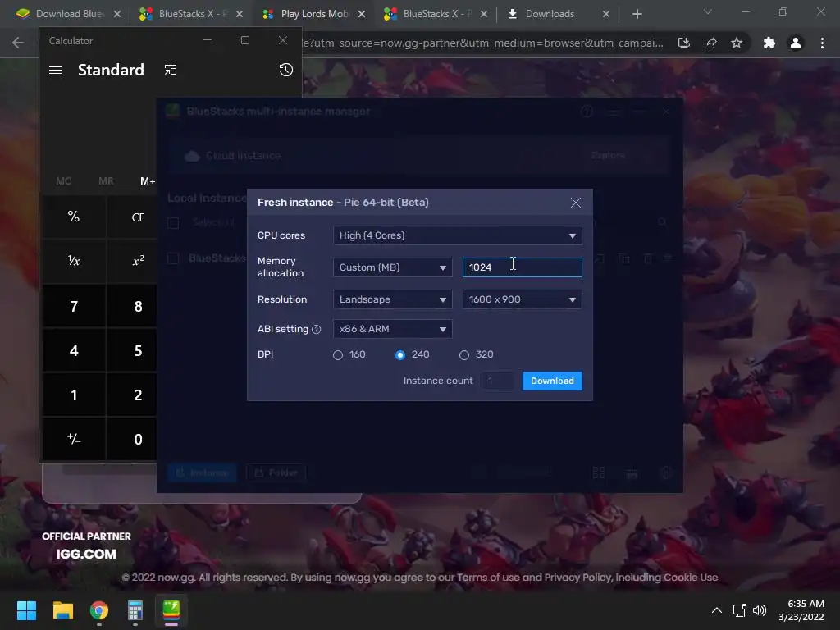The height and width of the screenshot is (630, 840).
Task: Select DPI 320 radio button
Action: [464, 355]
